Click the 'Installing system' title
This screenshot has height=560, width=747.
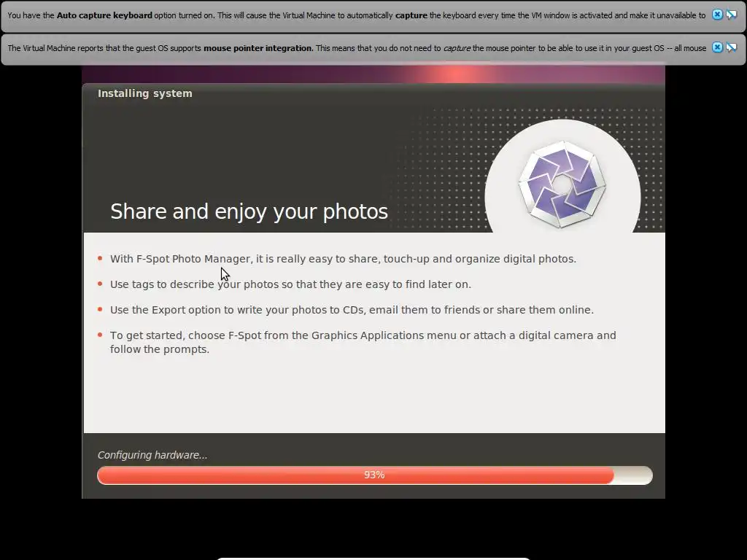[145, 93]
